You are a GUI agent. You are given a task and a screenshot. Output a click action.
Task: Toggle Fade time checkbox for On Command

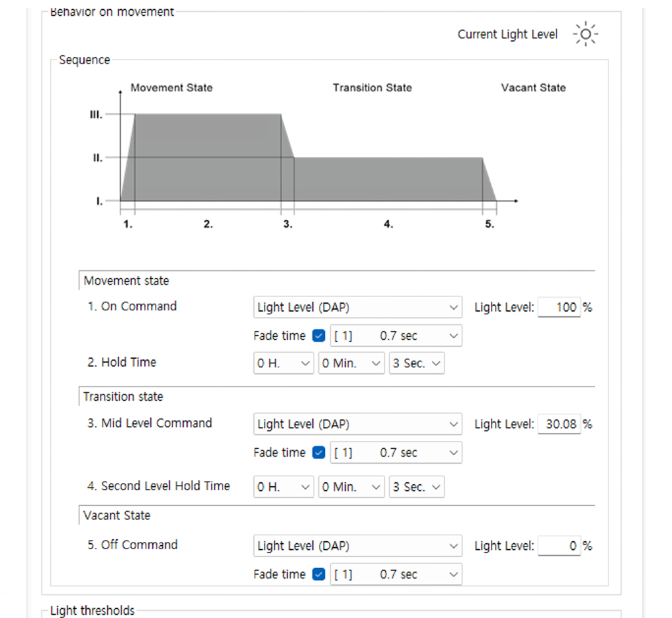pyautogui.click(x=319, y=336)
